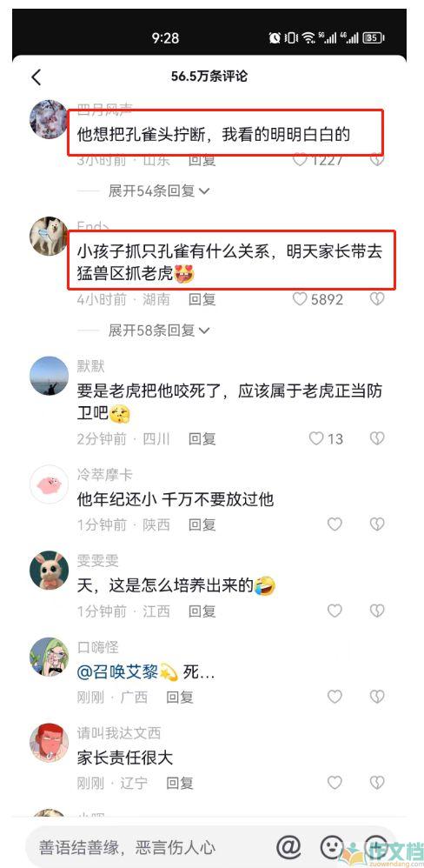Dislike the 口嗨怪 comment
424x868 pixels.
tap(377, 697)
